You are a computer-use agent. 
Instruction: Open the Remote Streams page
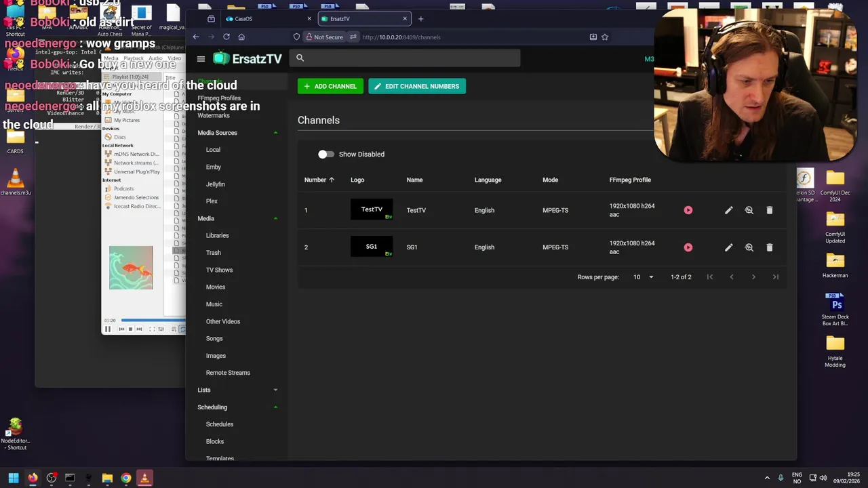[228, 373]
